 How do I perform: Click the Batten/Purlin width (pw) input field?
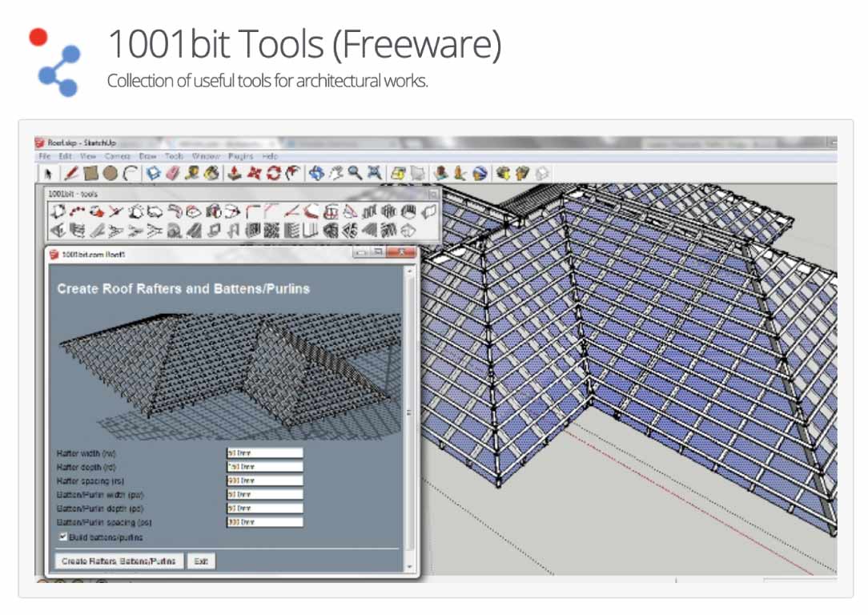point(264,494)
